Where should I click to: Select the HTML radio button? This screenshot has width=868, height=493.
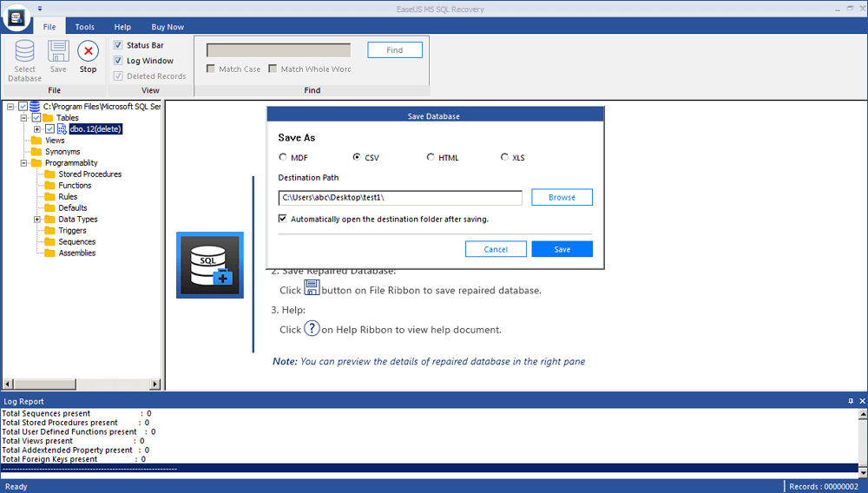point(431,157)
